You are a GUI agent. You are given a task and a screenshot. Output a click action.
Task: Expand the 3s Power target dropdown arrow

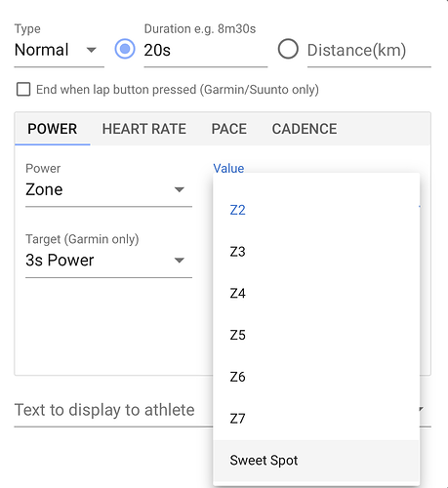180,261
